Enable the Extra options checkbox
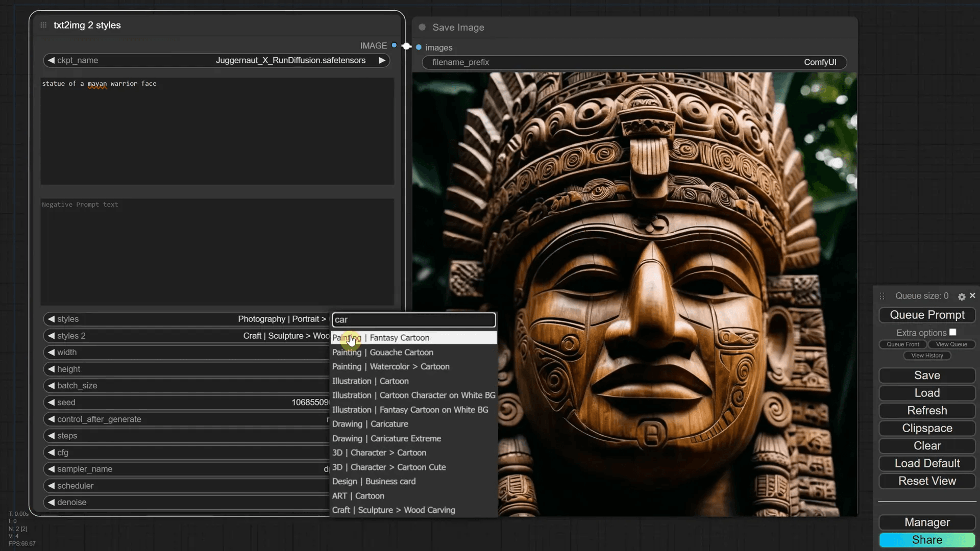The height and width of the screenshot is (551, 980). pos(952,332)
